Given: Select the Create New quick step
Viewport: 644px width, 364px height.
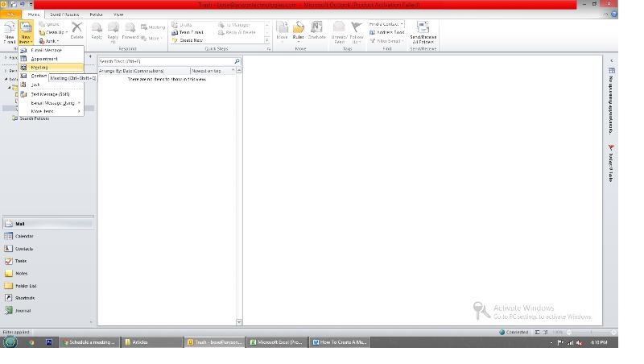Looking at the screenshot, I should [188, 41].
